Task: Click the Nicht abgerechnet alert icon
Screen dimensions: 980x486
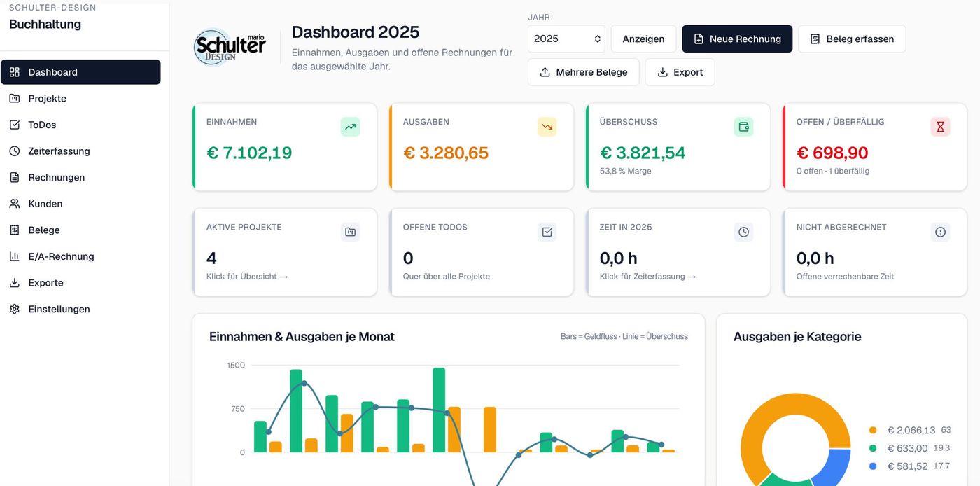Action: [941, 232]
